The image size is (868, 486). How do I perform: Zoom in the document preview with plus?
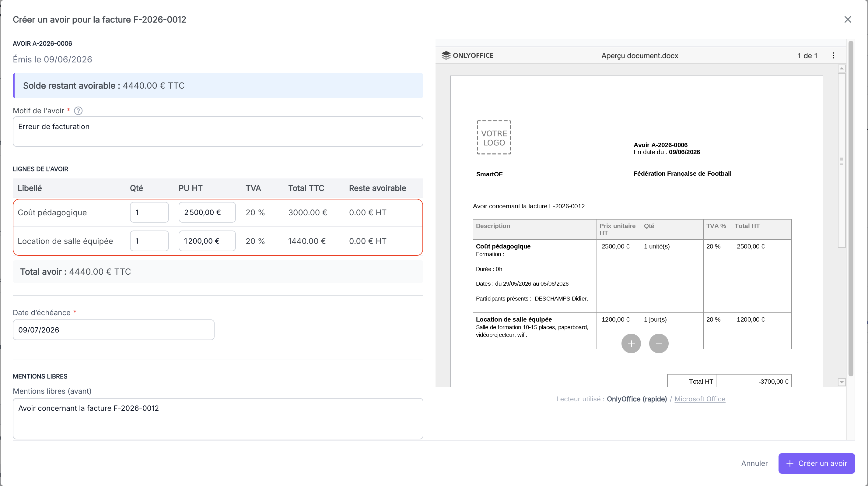(631, 343)
